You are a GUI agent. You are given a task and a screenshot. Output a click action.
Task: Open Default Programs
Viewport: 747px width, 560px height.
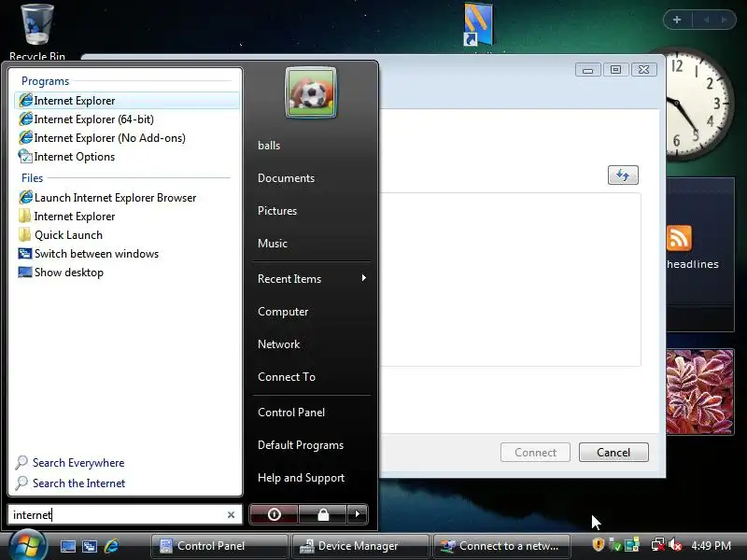point(300,445)
